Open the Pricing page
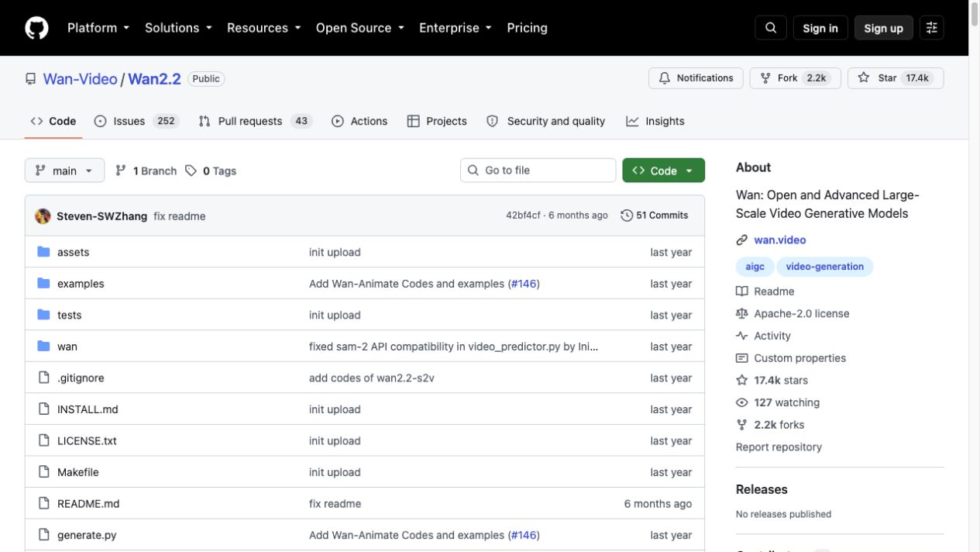980x552 pixels. pyautogui.click(x=527, y=28)
